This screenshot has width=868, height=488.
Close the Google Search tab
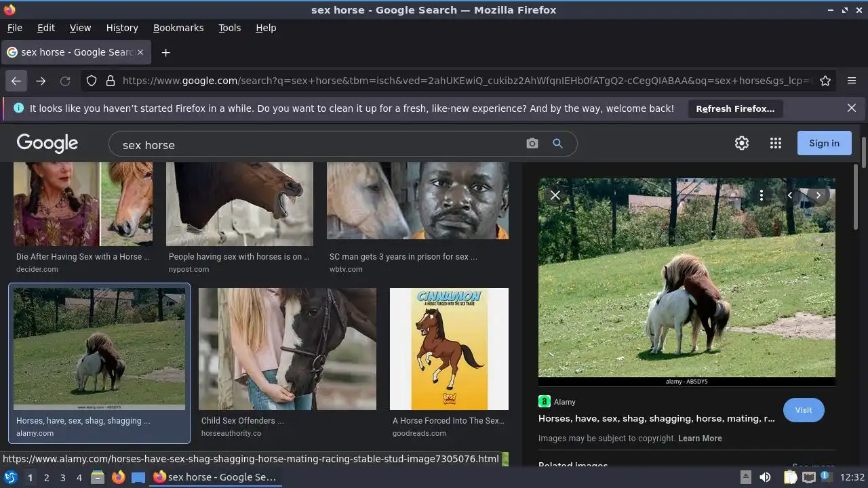coord(140,52)
